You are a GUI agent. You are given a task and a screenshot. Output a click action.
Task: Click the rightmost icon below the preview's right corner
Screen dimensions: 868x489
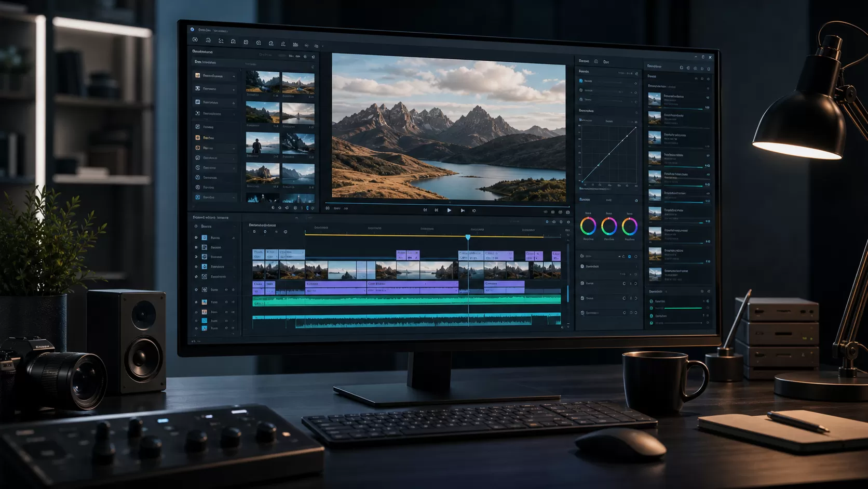(567, 212)
